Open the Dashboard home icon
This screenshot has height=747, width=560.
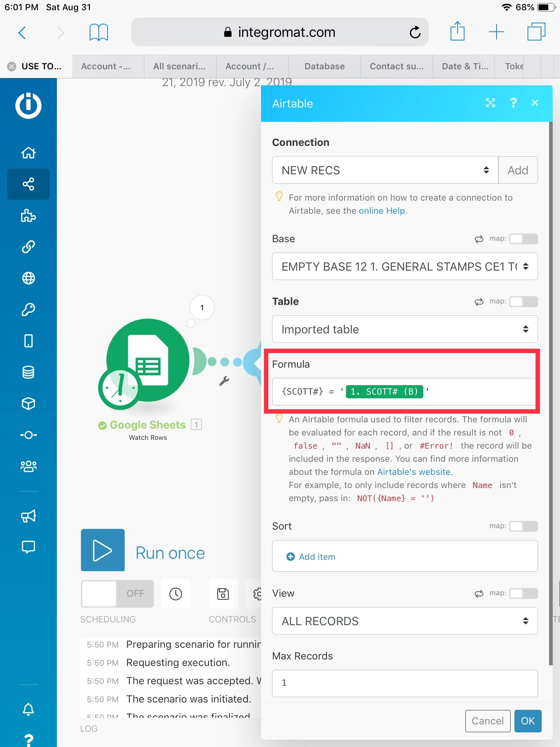(28, 152)
